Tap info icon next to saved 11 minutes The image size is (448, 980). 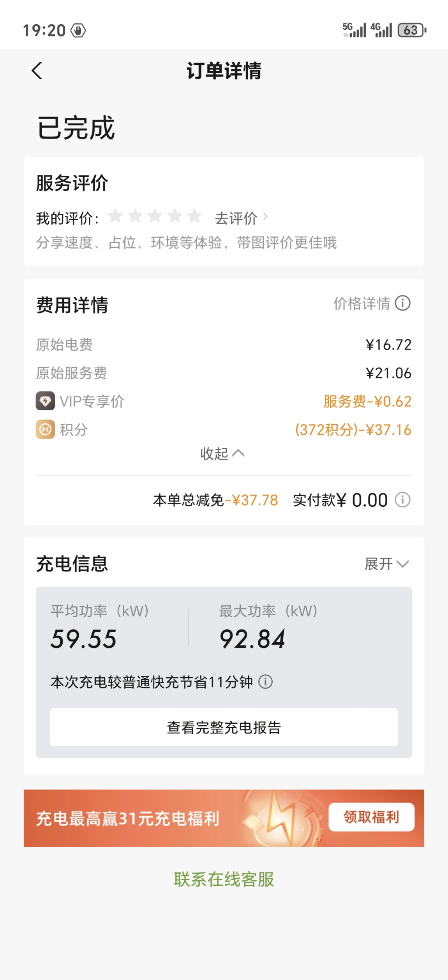coord(265,682)
